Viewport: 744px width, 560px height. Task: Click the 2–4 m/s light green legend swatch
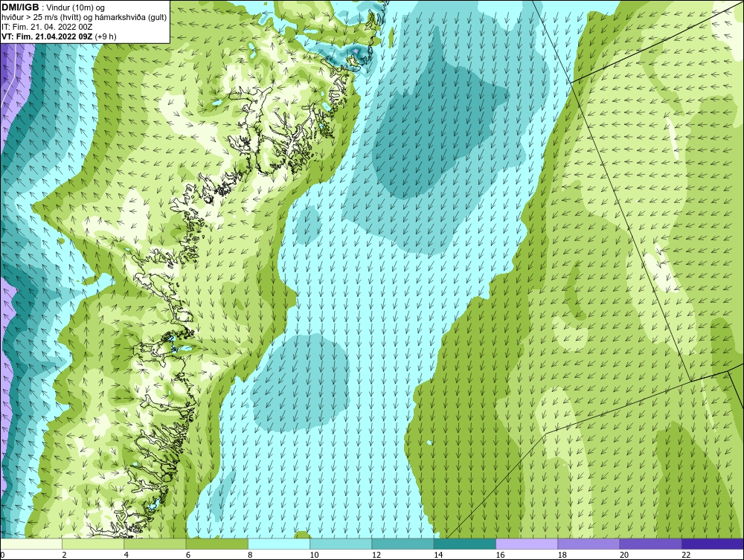pos(93,544)
